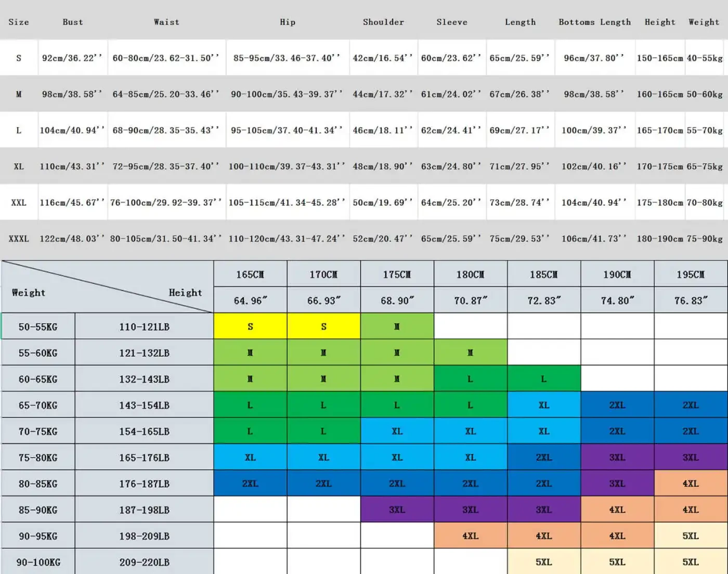Click yellow S cell under 165CM
The width and height of the screenshot is (728, 574).
coord(250,327)
